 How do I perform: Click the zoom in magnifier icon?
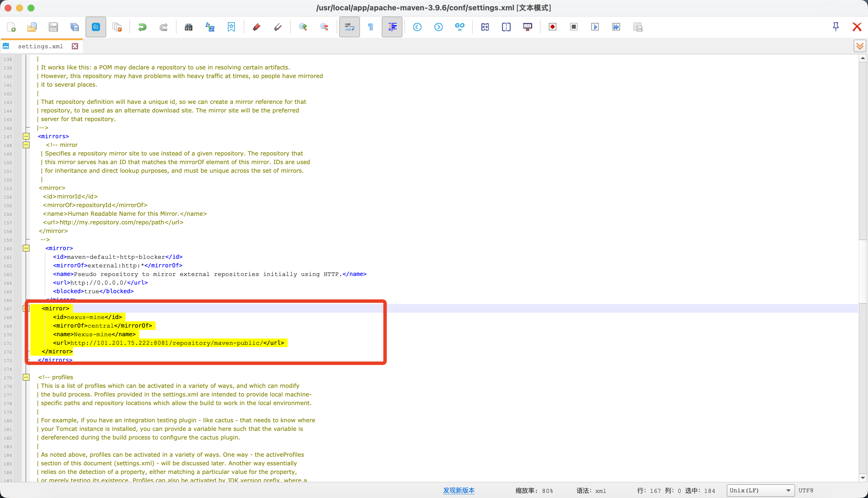[x=303, y=27]
